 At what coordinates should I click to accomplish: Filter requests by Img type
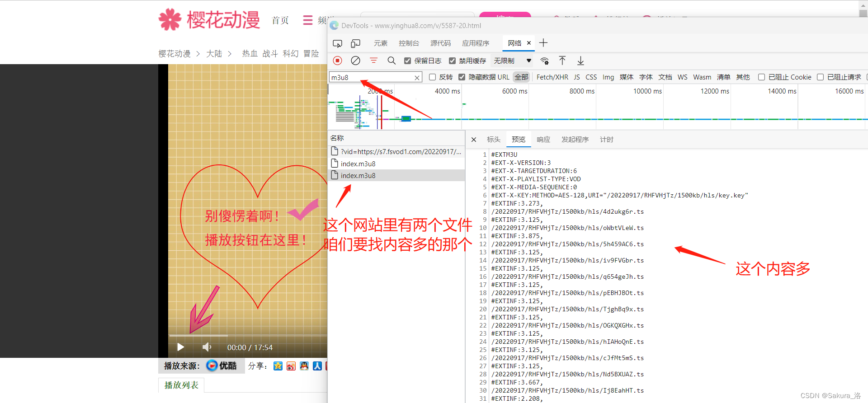(x=609, y=77)
